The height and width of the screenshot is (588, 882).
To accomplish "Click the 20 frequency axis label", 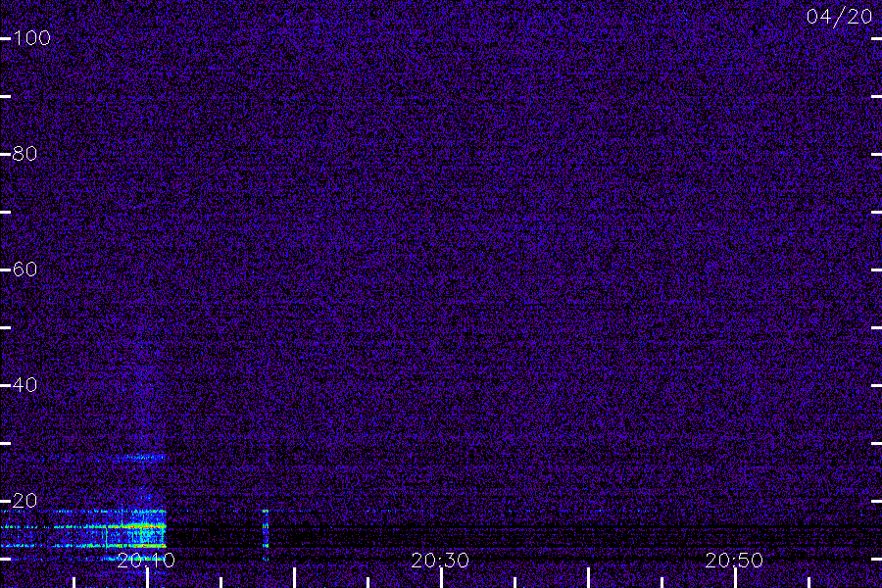I will coord(24,500).
